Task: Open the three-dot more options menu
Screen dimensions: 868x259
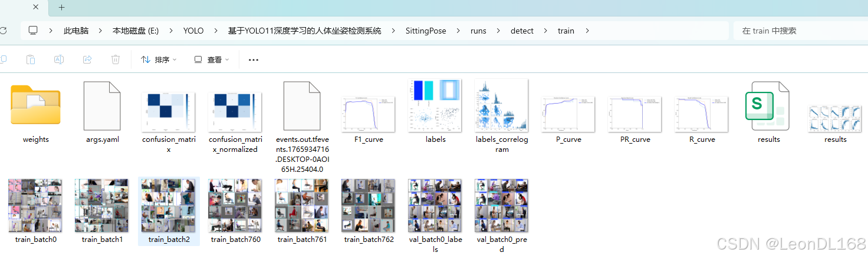Action: pyautogui.click(x=254, y=59)
